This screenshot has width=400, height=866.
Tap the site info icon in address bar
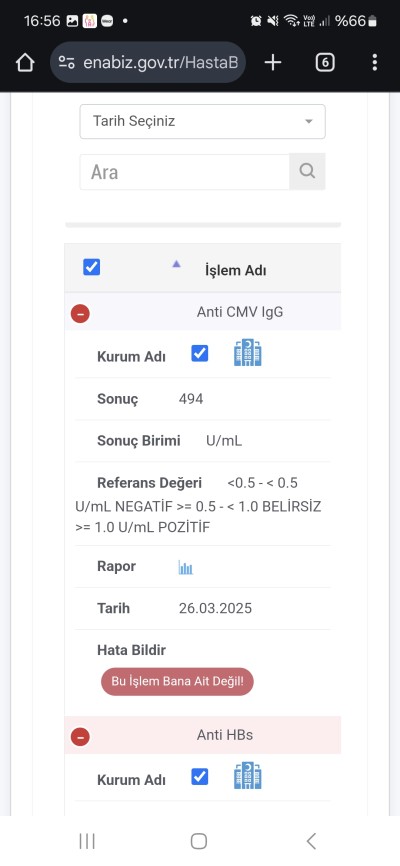click(x=67, y=62)
